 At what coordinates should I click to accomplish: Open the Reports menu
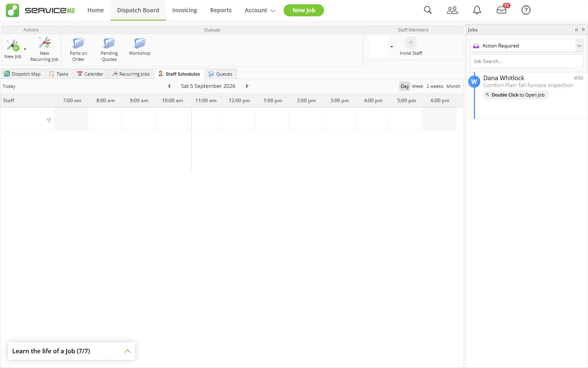pyautogui.click(x=221, y=10)
